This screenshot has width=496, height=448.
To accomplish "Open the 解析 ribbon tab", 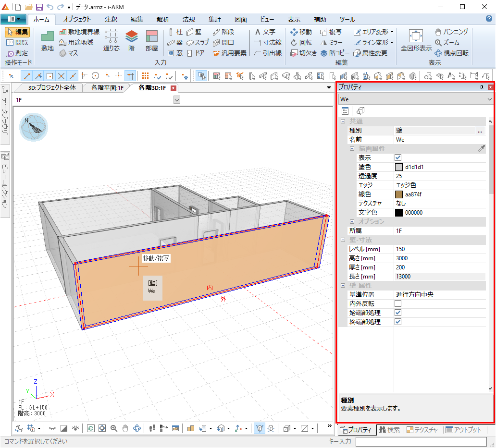I will point(162,20).
